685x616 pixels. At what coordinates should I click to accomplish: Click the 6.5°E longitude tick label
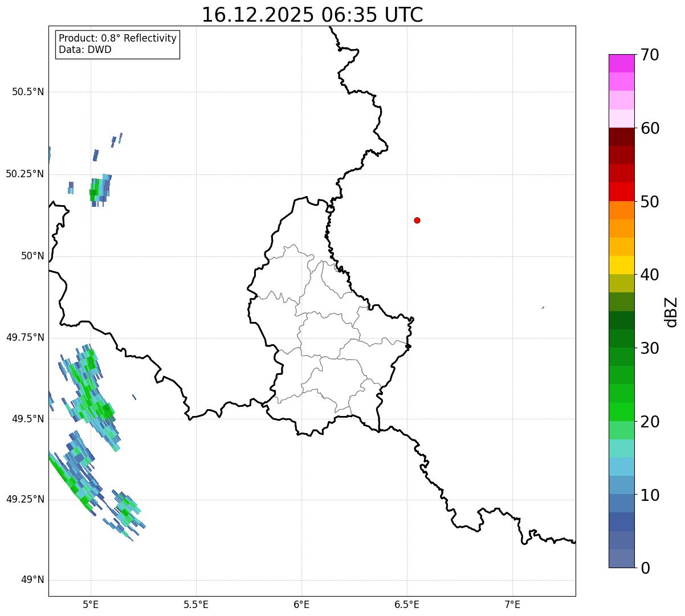pos(407,605)
